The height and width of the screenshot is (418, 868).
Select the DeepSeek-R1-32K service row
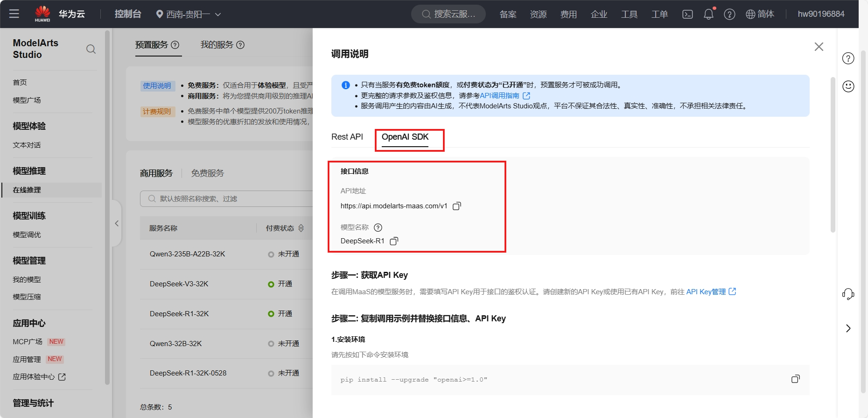226,314
